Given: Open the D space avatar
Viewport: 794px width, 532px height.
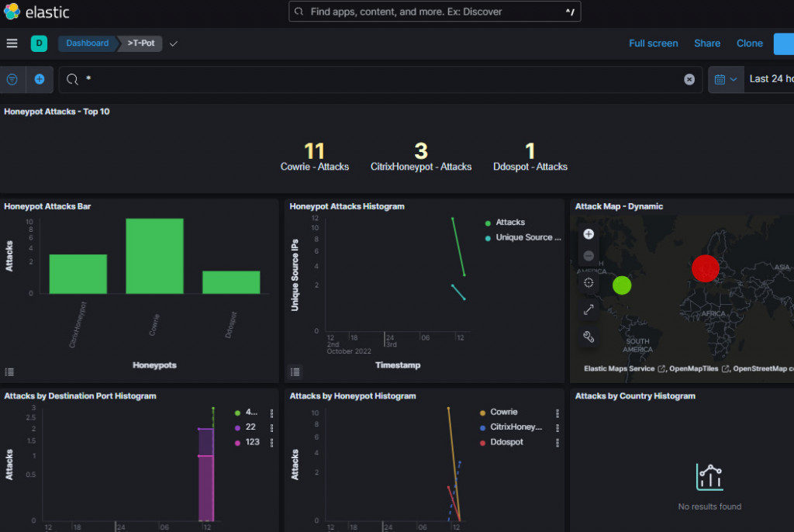Looking at the screenshot, I should [39, 43].
